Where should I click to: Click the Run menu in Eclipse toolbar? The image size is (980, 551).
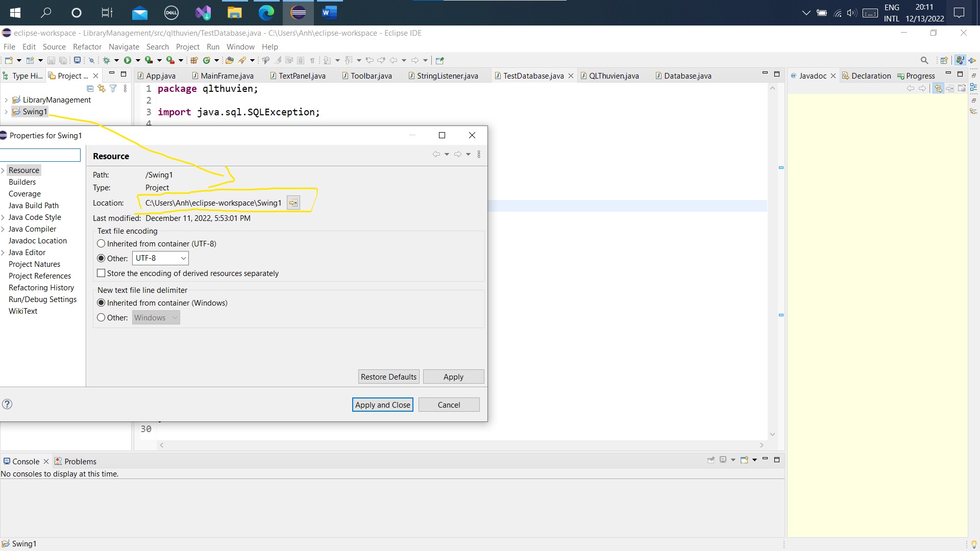pos(213,46)
